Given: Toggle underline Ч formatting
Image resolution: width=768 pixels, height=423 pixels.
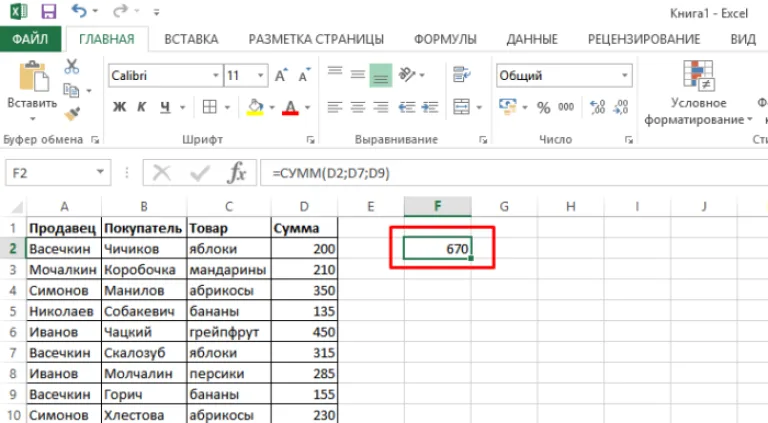Looking at the screenshot, I should pyautogui.click(x=165, y=107).
